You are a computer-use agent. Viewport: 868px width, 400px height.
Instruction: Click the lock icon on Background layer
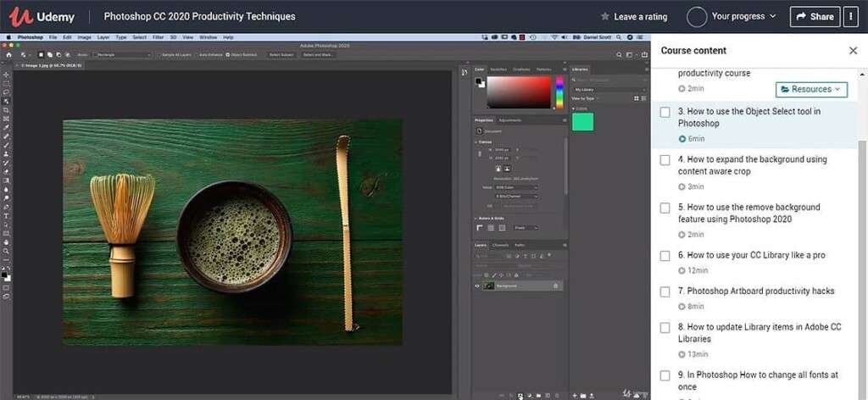tap(556, 286)
